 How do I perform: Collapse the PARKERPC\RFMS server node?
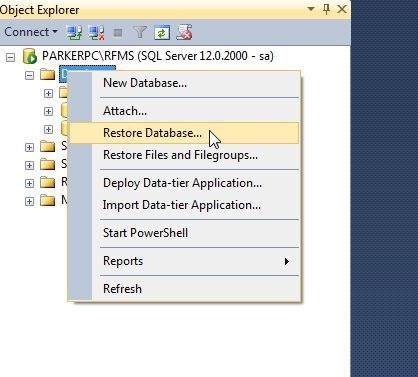tap(10, 57)
